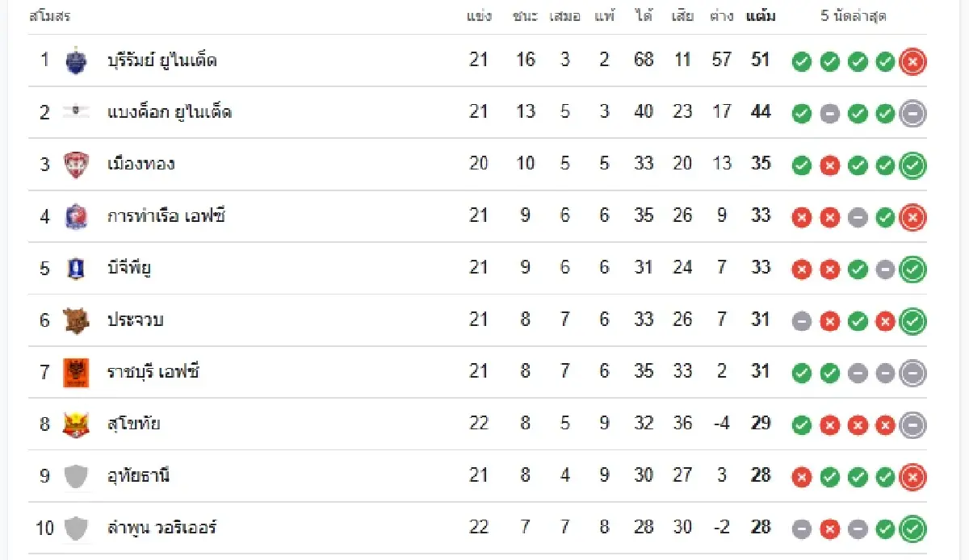This screenshot has height=560, width=969.
Task: Click the ประจวบ club logo
Action: [76, 320]
